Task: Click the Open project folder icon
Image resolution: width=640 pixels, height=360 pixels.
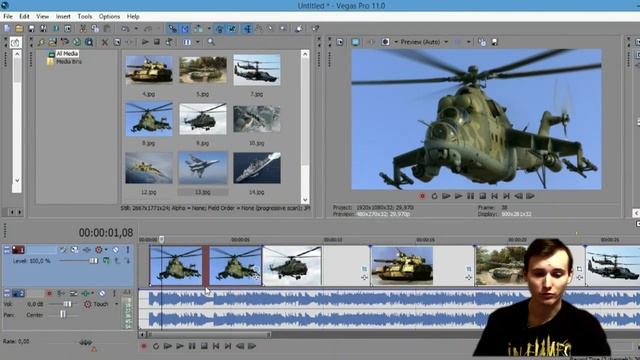Action: click(19, 28)
